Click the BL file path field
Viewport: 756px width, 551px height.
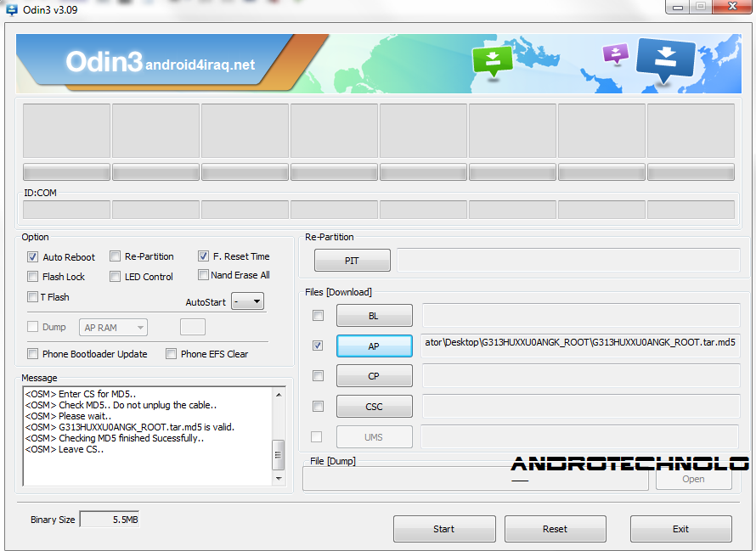pyautogui.click(x=581, y=316)
